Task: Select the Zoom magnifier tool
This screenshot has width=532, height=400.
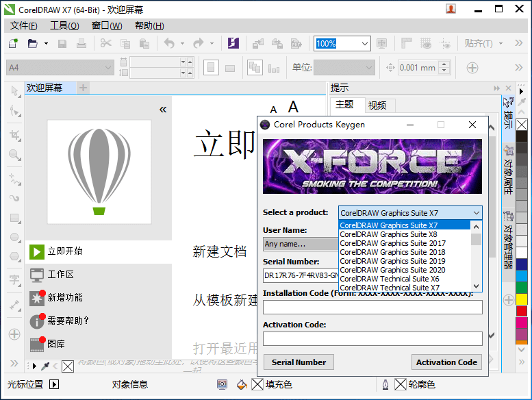Action: point(14,155)
